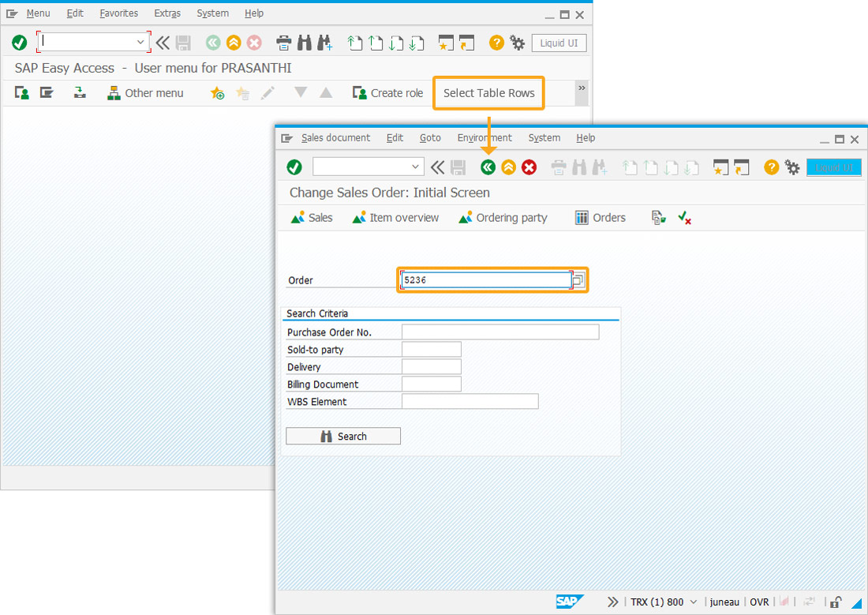868x615 pixels.
Task: Click Sold-to party input field
Action: (x=431, y=349)
